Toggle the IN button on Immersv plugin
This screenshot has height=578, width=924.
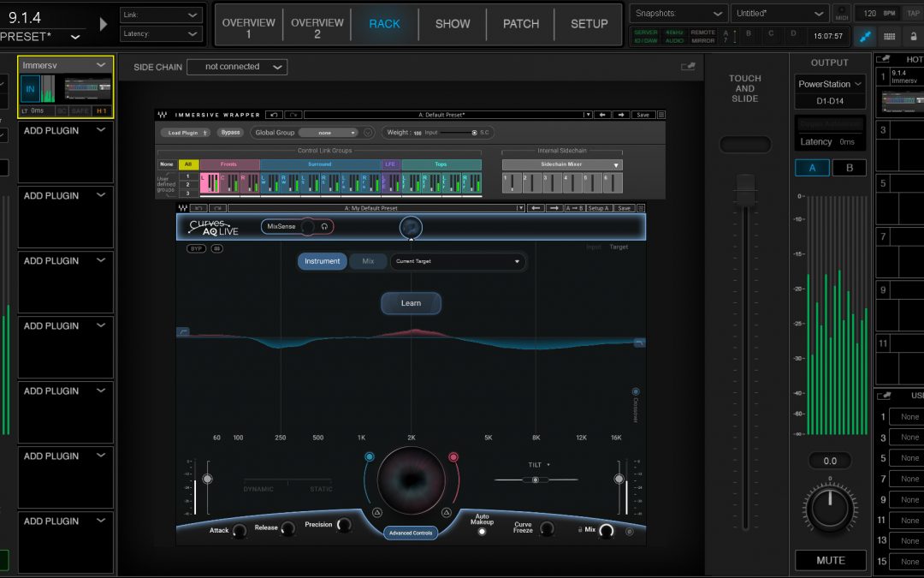pyautogui.click(x=30, y=90)
